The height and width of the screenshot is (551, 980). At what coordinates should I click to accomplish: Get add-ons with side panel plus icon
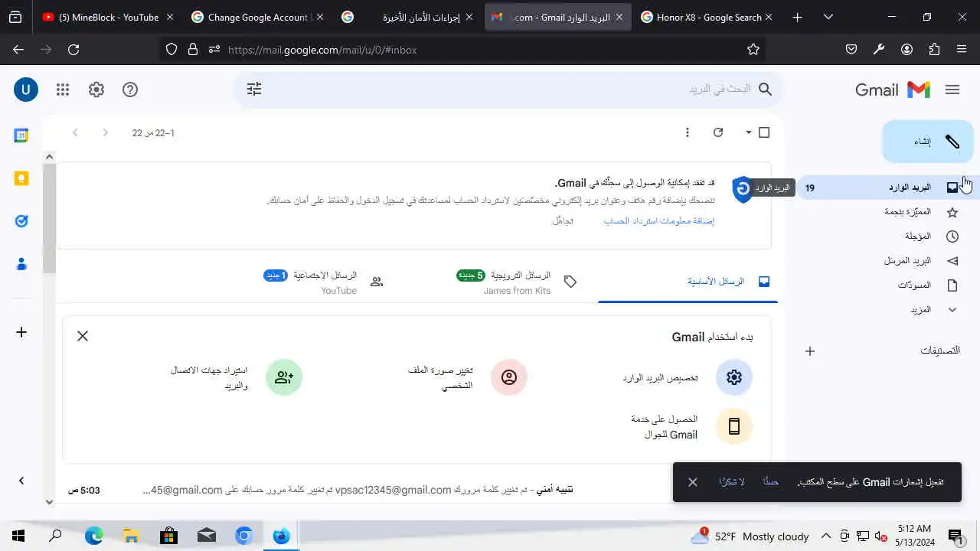pyautogui.click(x=21, y=332)
